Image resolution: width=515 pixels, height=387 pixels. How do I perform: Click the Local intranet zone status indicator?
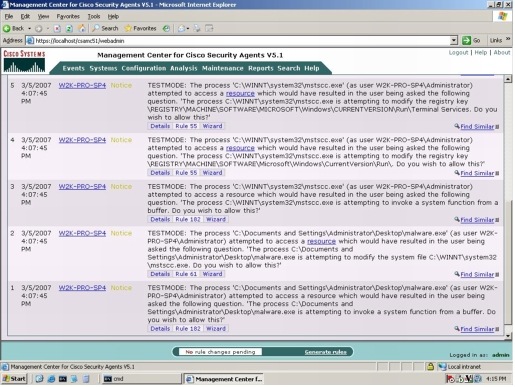click(x=460, y=367)
